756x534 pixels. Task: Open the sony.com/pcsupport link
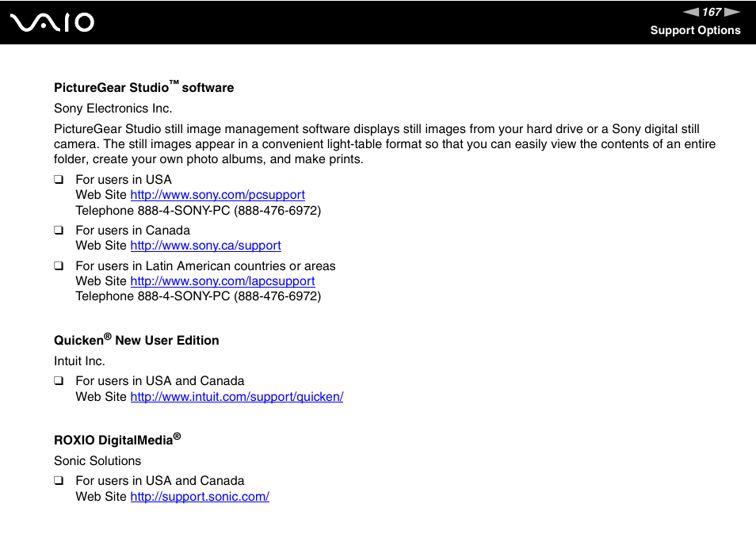tap(217, 195)
